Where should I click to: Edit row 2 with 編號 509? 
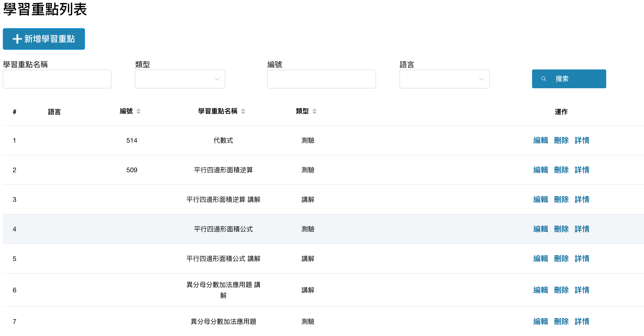[x=540, y=170]
